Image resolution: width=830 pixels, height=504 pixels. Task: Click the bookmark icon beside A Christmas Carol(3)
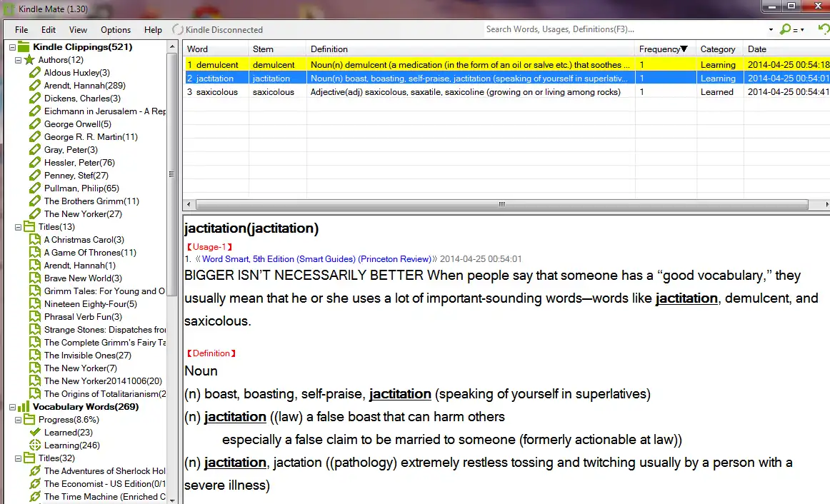(x=35, y=240)
